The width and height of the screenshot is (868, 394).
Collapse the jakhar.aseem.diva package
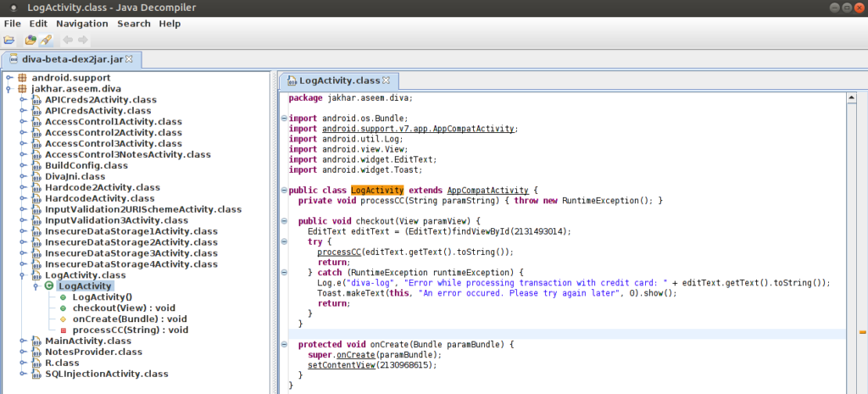[x=8, y=89]
